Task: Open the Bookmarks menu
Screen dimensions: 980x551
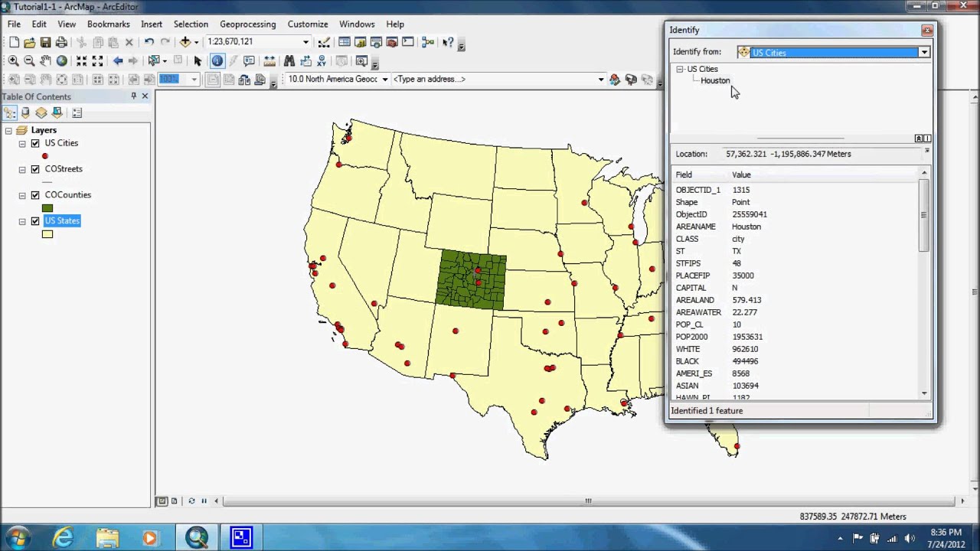Action: click(x=108, y=24)
